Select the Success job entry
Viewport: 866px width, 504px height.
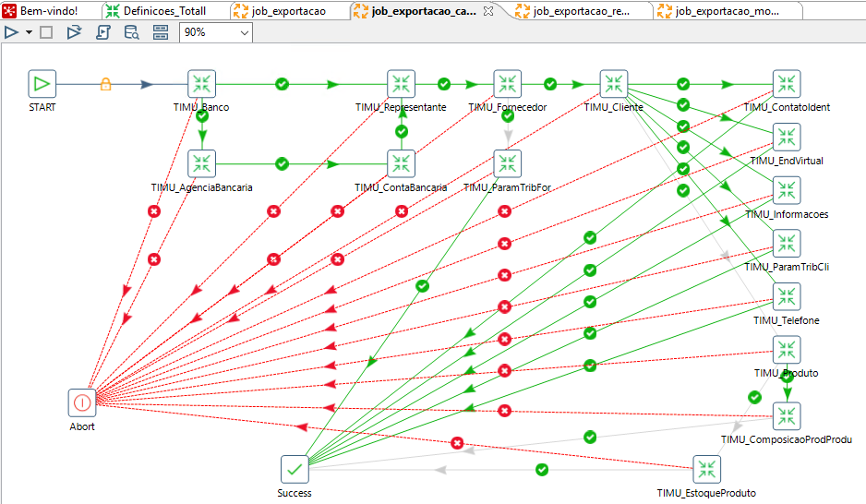tap(295, 469)
